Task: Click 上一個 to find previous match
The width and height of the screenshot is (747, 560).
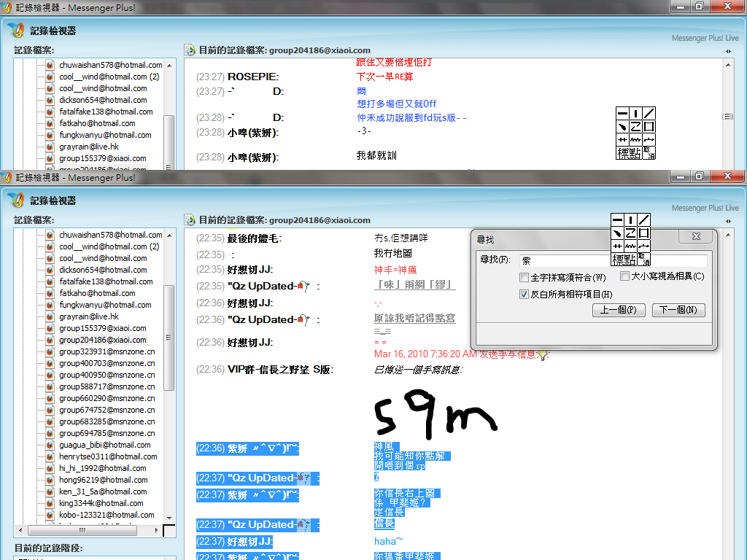Action: tap(619, 311)
